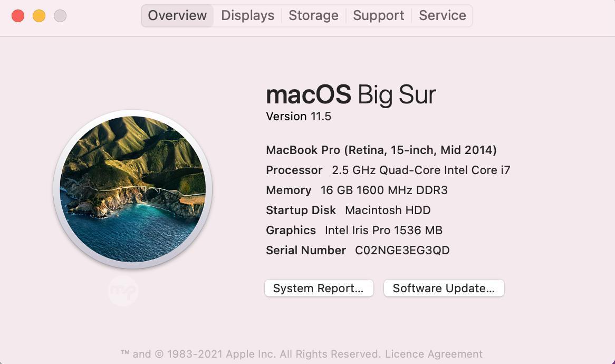The width and height of the screenshot is (615, 364).
Task: Open System Report
Action: [x=319, y=288]
